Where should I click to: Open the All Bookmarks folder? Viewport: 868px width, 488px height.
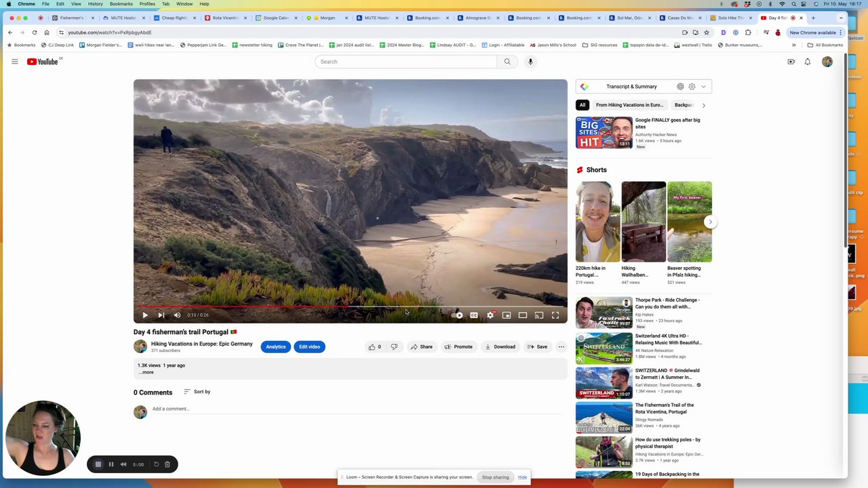tap(825, 45)
